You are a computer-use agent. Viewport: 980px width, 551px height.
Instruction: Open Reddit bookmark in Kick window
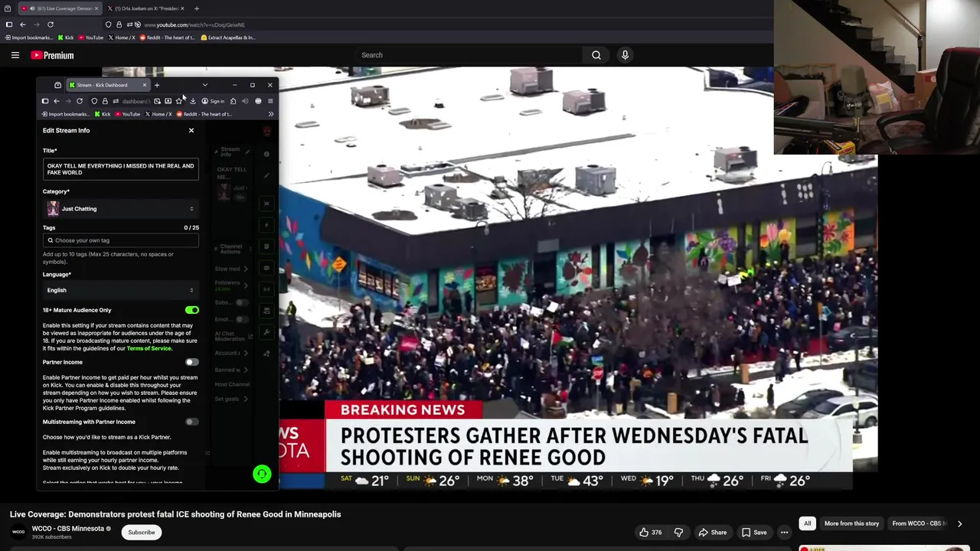pos(204,114)
